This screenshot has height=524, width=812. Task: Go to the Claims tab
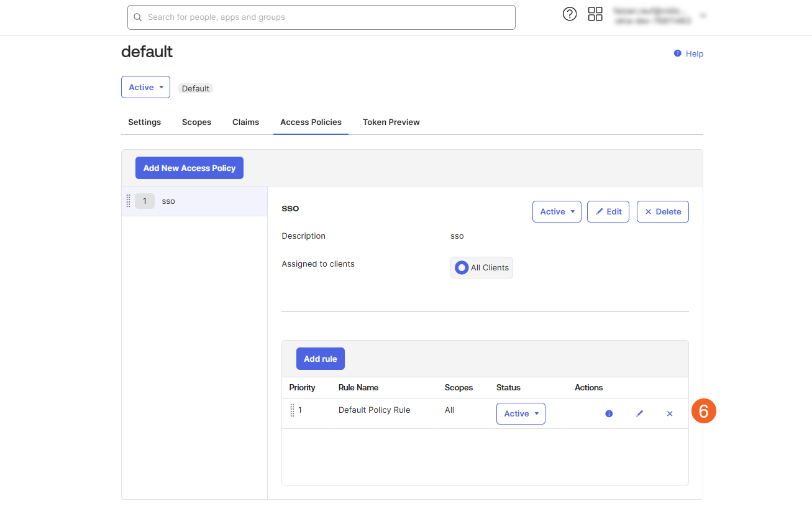[x=245, y=122]
